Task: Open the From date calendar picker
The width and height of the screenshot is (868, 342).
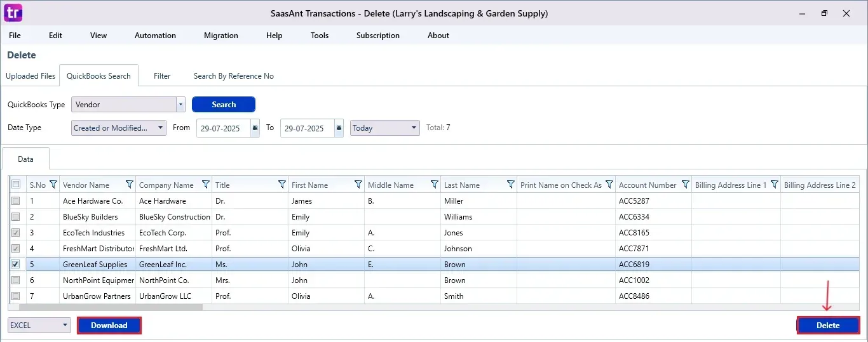Action: click(255, 128)
